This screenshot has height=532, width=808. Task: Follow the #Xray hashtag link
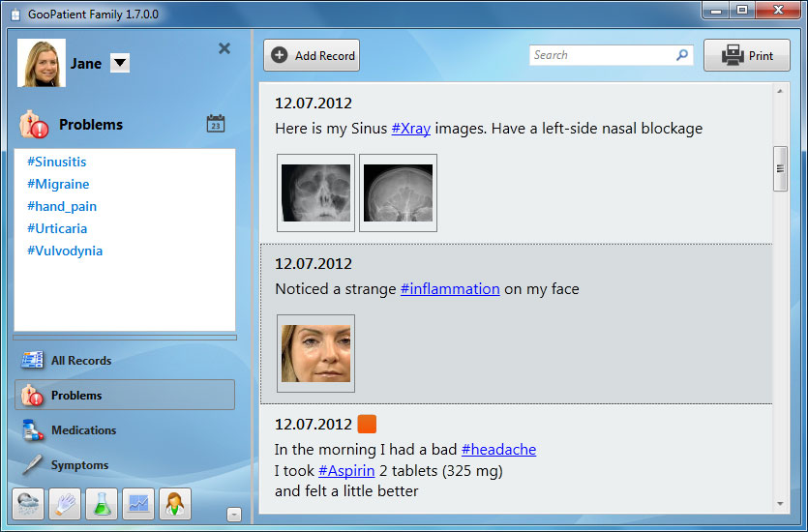(411, 129)
